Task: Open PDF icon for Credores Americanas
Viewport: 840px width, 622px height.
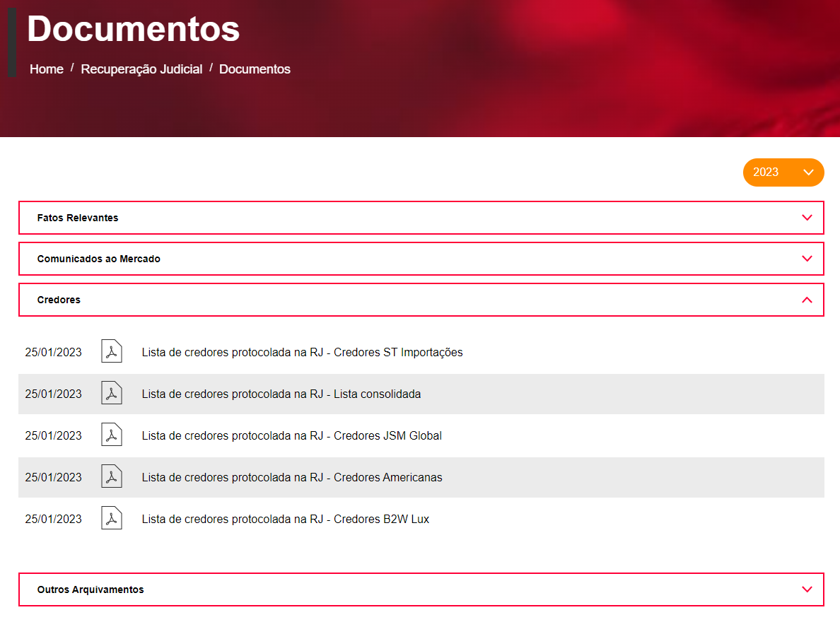Action: tap(112, 477)
